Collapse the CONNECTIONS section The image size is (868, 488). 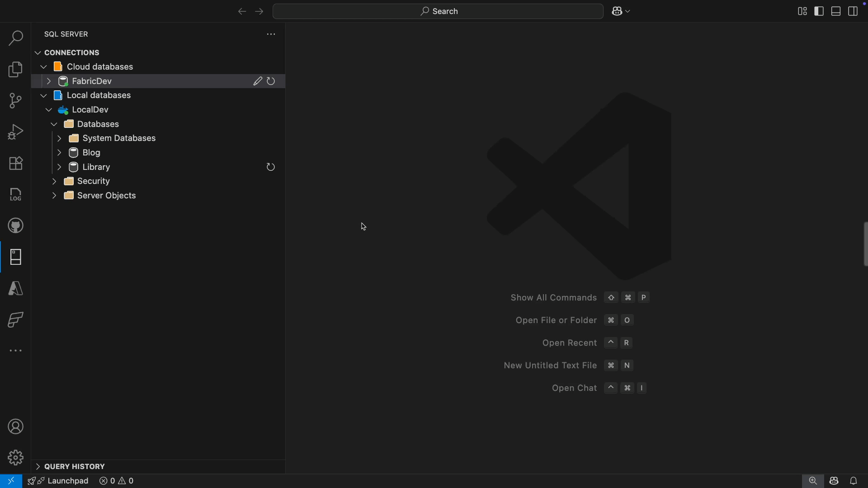[38, 53]
